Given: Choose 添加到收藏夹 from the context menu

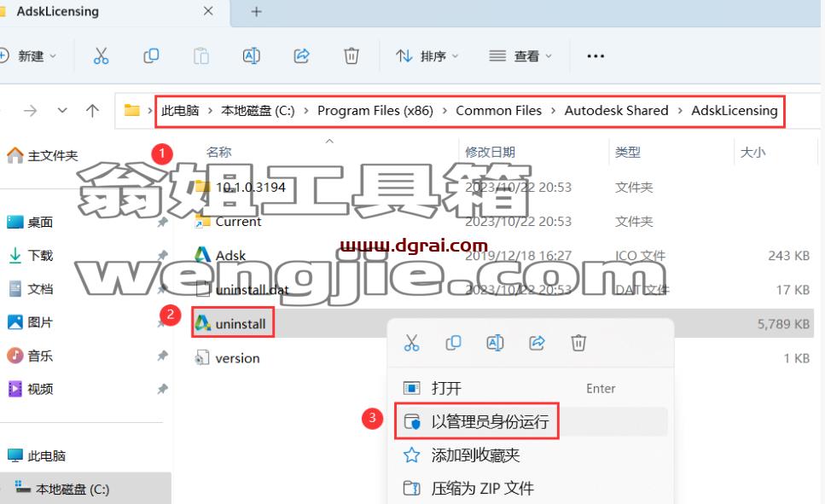Looking at the screenshot, I should pos(531,455).
